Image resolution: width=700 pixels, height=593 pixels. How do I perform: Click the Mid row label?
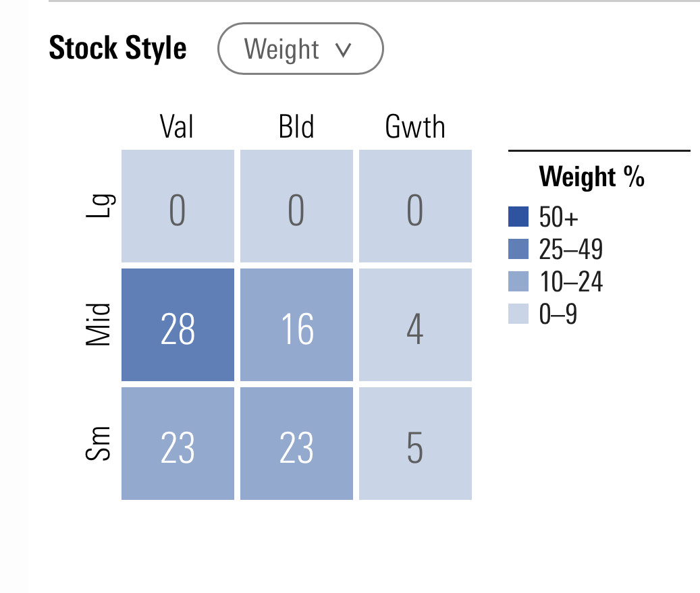click(99, 325)
